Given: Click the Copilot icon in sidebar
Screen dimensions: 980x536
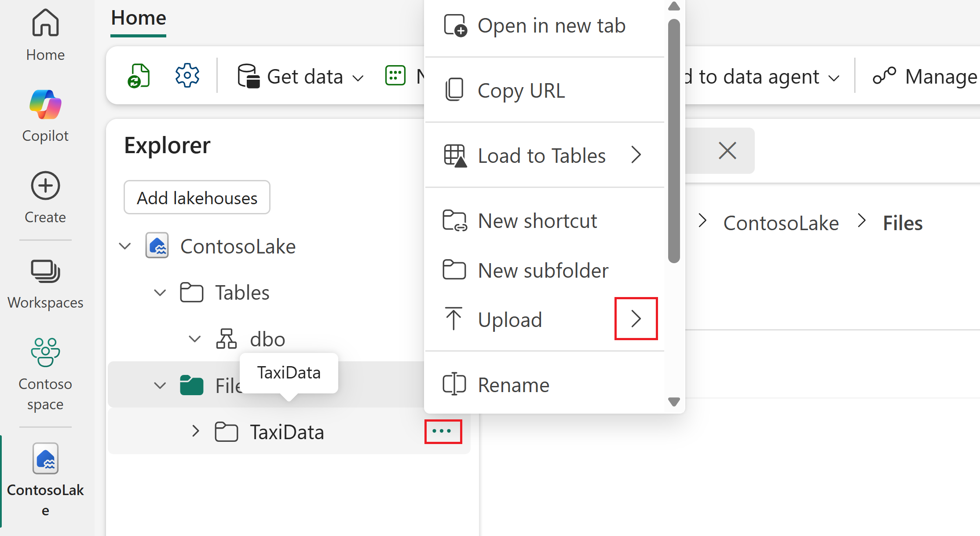Looking at the screenshot, I should point(45,105).
